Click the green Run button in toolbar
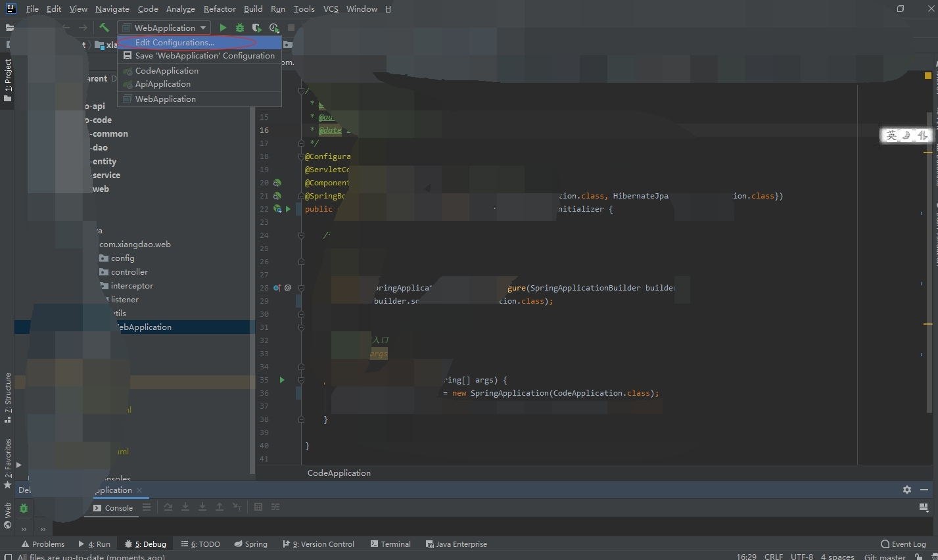The width and height of the screenshot is (938, 560). click(223, 28)
